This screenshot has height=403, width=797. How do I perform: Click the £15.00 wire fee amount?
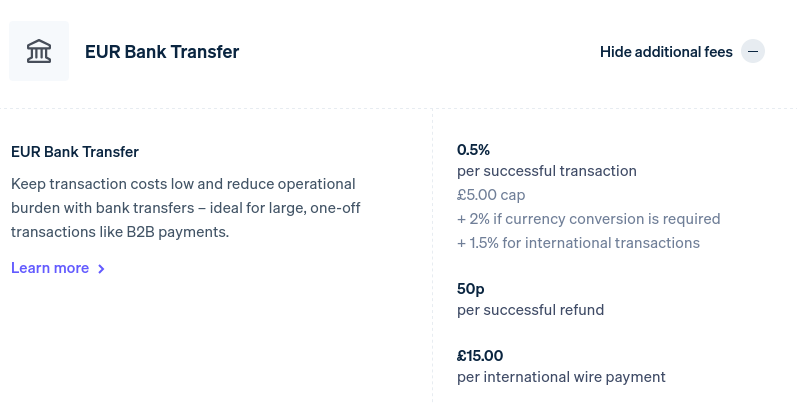click(480, 355)
